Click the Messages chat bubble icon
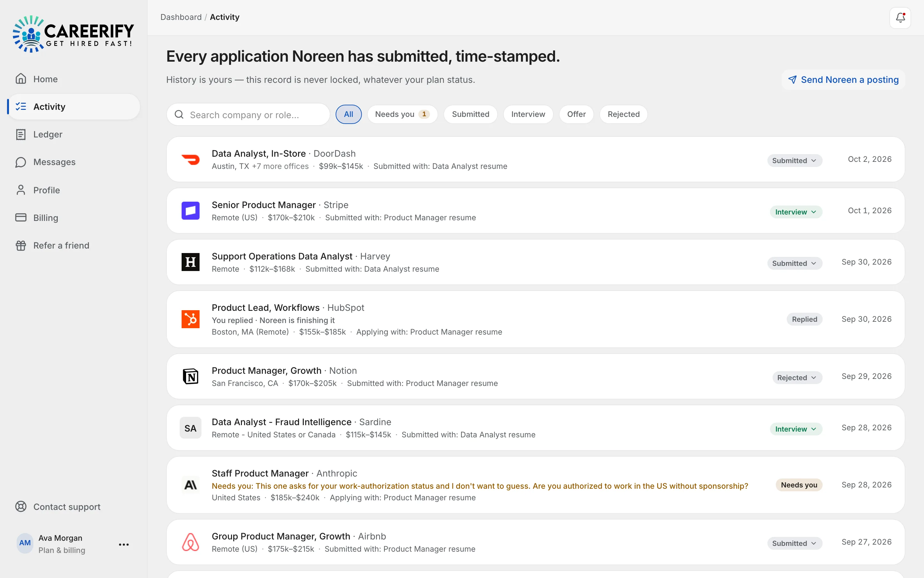The width and height of the screenshot is (924, 578). tap(21, 162)
